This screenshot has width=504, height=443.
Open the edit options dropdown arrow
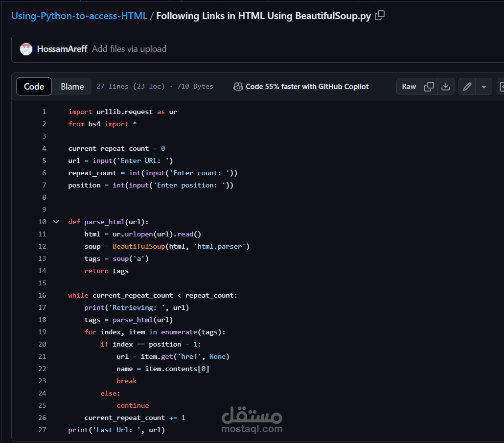tap(484, 87)
